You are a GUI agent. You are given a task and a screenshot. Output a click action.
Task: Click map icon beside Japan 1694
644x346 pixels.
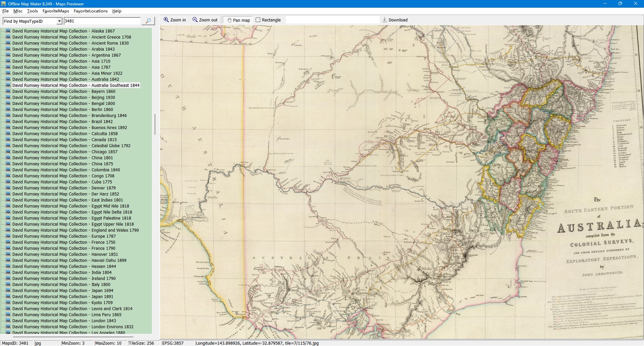8,290
